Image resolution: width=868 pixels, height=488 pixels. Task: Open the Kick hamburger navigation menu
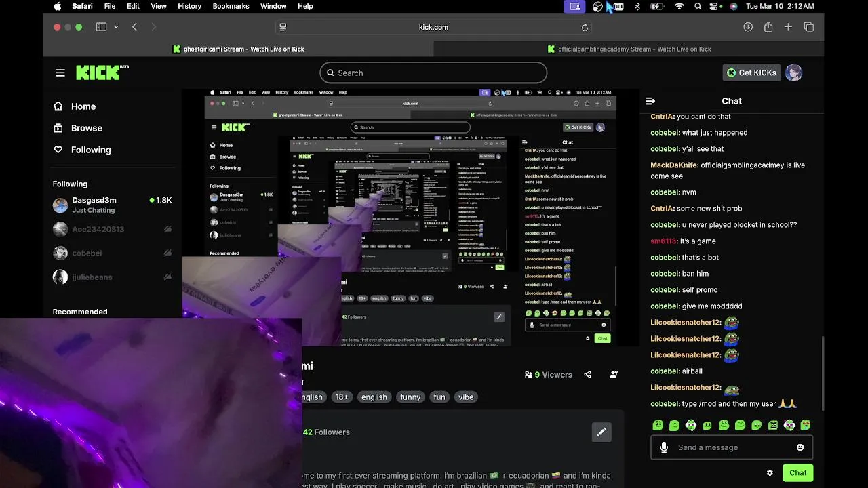click(60, 73)
